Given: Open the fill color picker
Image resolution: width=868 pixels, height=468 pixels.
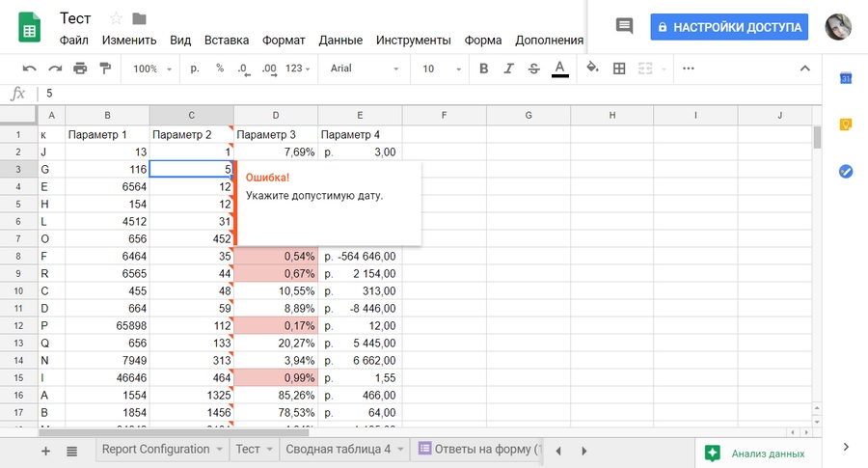Looking at the screenshot, I should point(592,69).
